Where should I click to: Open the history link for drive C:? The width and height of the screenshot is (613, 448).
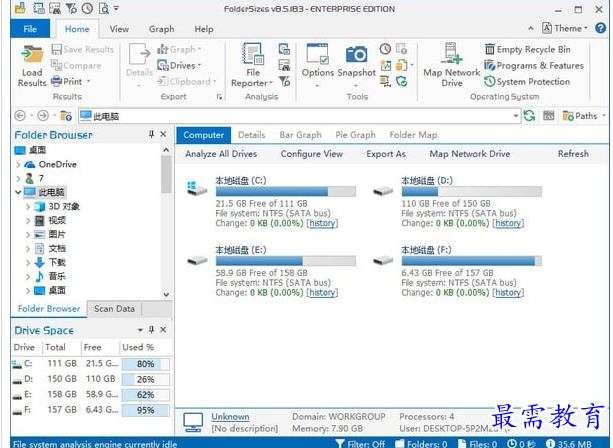tap(322, 223)
